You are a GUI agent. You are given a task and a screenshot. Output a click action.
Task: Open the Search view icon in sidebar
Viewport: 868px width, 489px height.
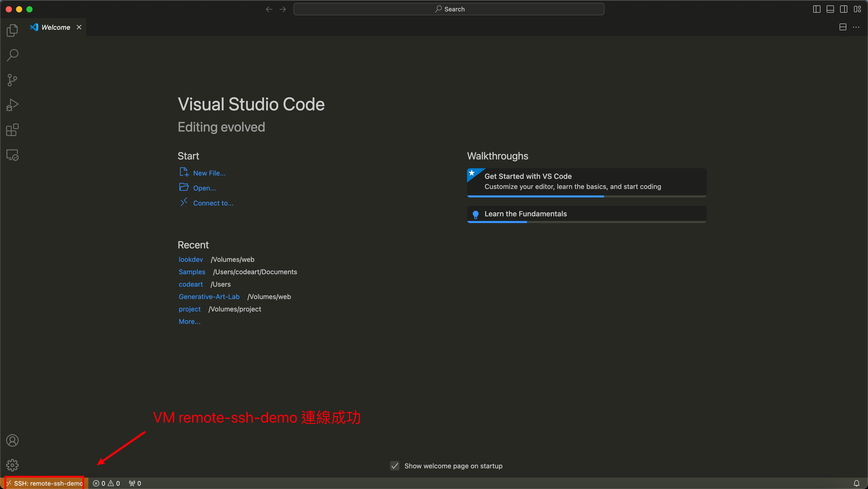click(12, 55)
